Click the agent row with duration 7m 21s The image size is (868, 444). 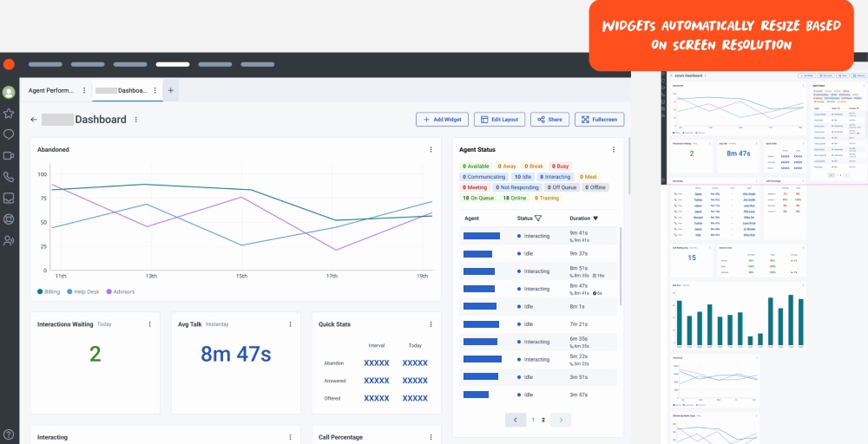538,324
